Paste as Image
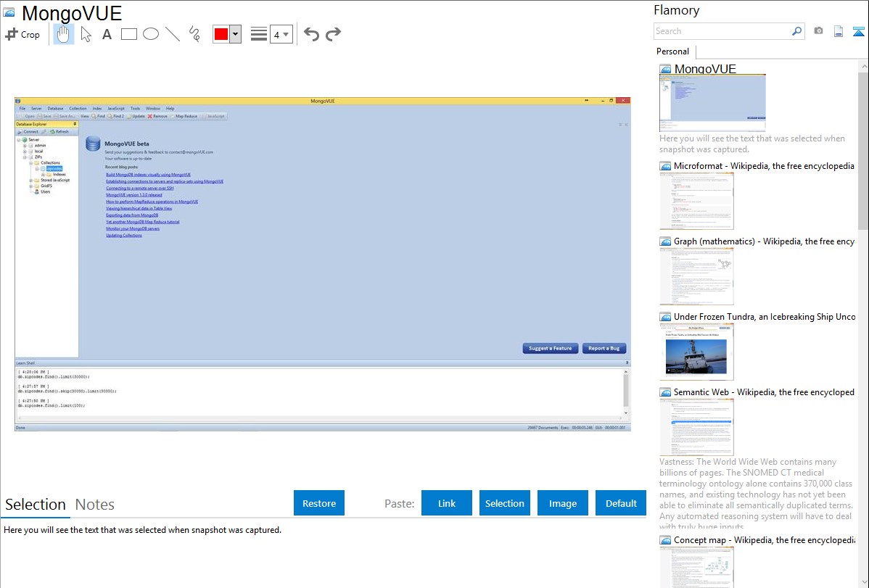 [562, 503]
